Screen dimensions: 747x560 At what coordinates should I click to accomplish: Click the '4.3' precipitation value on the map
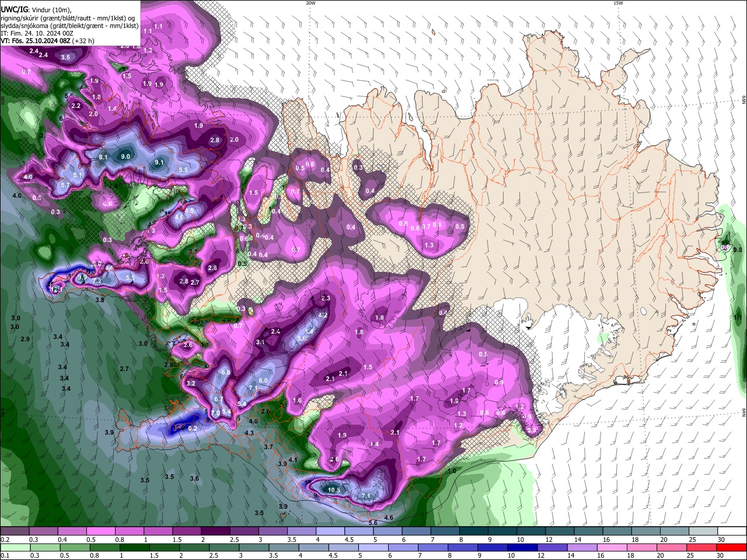[x=249, y=433]
